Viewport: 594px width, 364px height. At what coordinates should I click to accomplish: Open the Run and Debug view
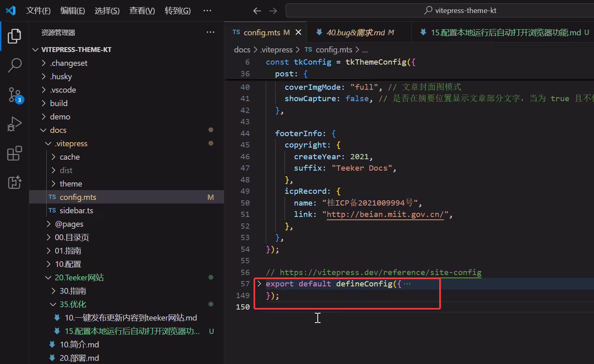15,124
